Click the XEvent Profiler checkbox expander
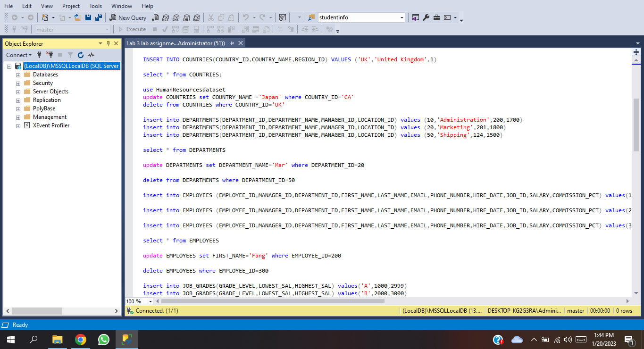Viewport: 644px width, 349px height. (17, 125)
